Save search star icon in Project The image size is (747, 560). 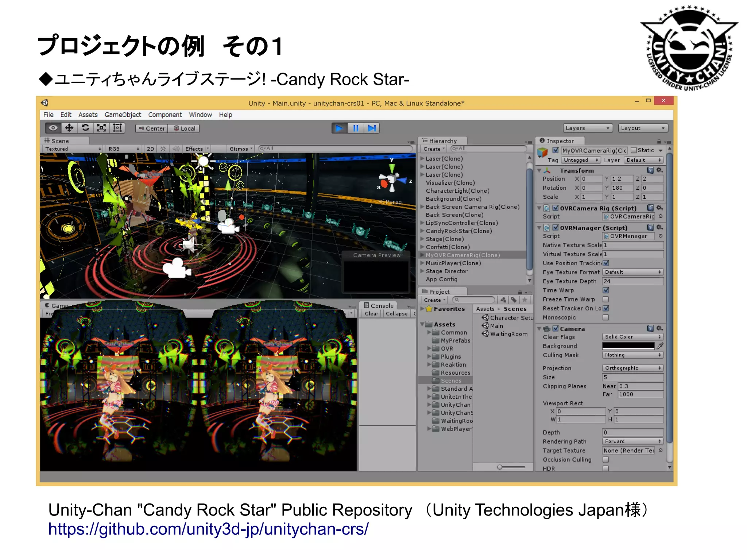[525, 300]
